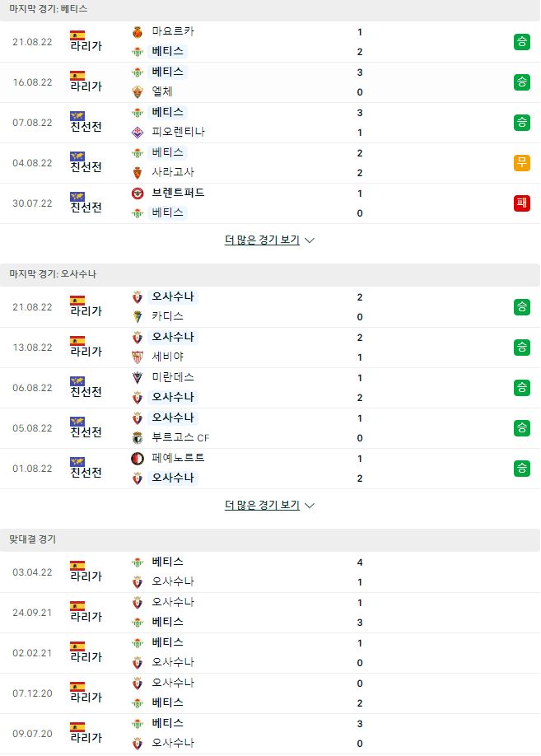Click the chevron beside Osasuna more-matches link
Viewport: 541px width, 756px height.
pos(310,506)
